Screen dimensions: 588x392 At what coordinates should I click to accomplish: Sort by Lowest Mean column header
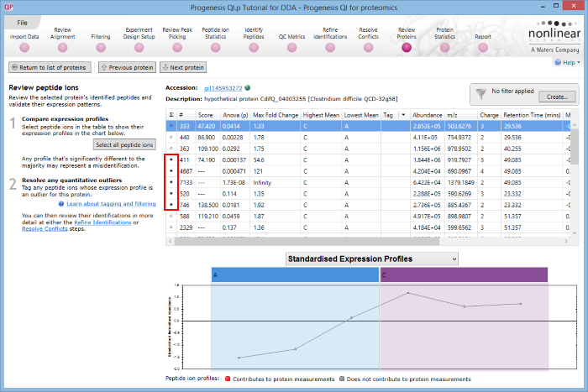[361, 115]
